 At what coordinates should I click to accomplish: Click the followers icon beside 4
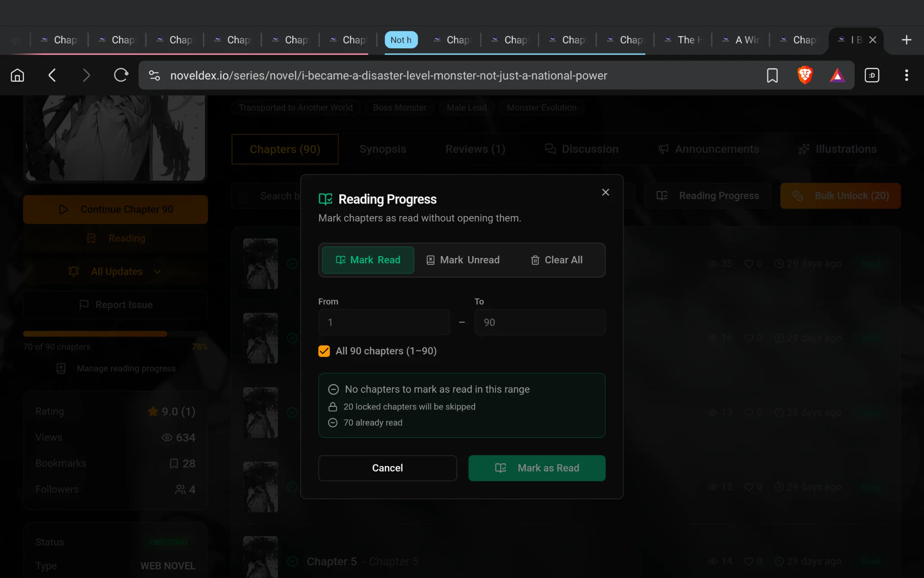[180, 489]
